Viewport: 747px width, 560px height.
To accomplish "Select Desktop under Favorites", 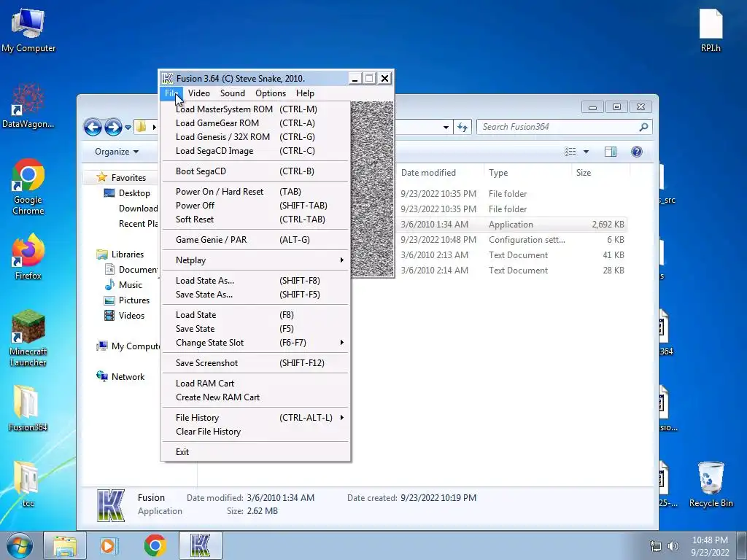I will (x=127, y=192).
